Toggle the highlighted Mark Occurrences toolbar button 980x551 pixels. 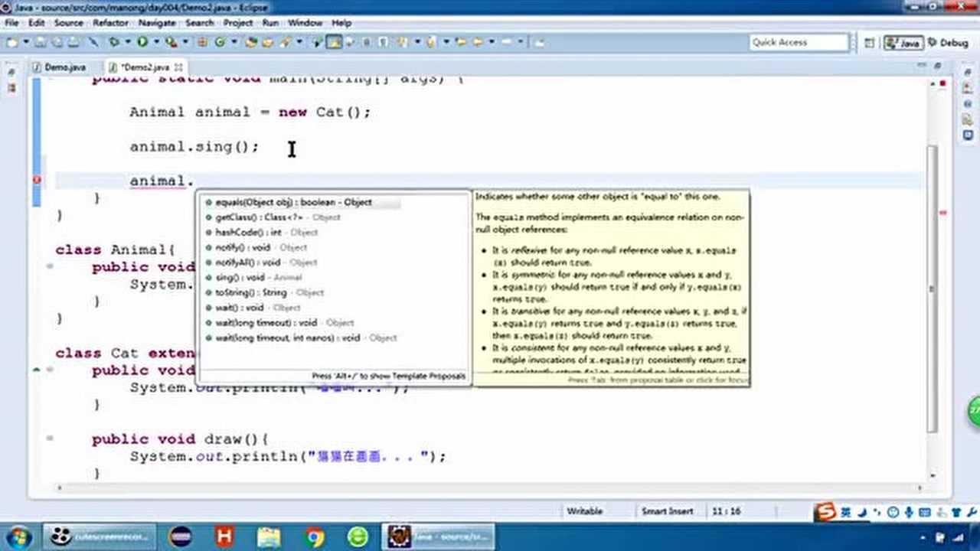334,43
